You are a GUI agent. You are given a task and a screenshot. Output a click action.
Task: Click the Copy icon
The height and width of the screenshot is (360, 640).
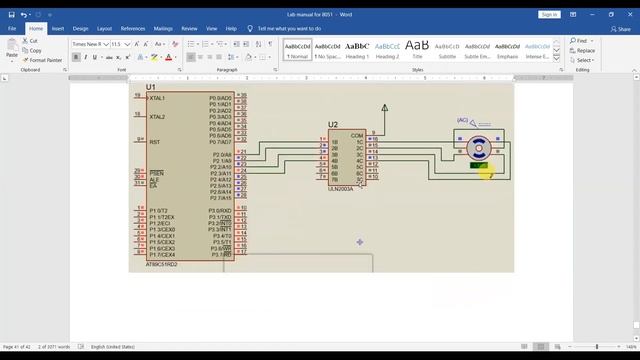click(25, 51)
